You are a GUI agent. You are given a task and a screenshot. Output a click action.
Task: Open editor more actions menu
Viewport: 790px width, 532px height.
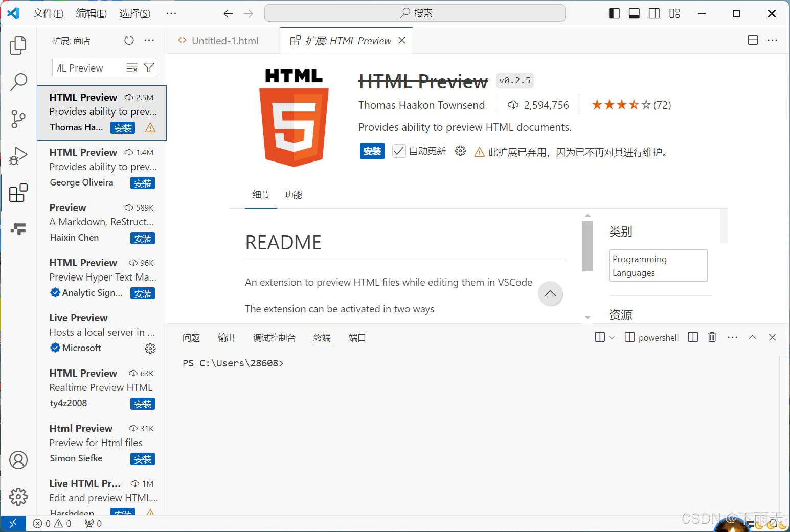pos(773,40)
